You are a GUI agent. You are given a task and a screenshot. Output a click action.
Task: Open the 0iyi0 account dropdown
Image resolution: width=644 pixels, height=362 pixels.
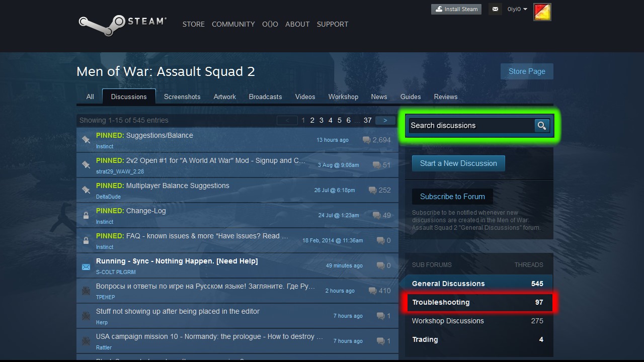(517, 9)
